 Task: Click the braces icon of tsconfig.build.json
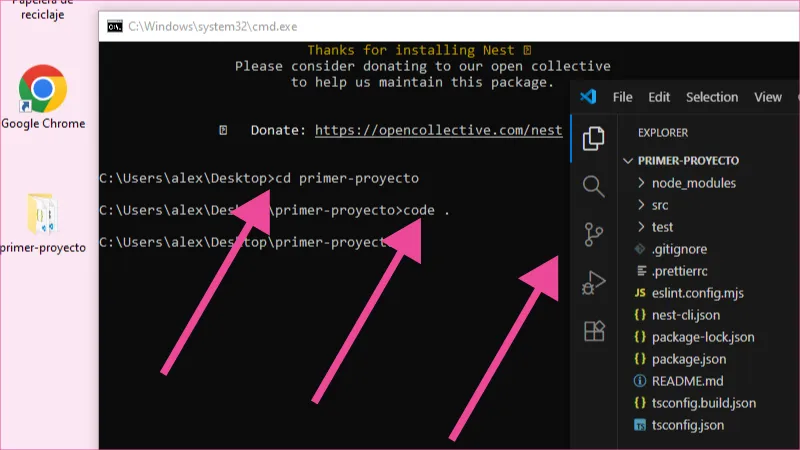[x=640, y=403]
